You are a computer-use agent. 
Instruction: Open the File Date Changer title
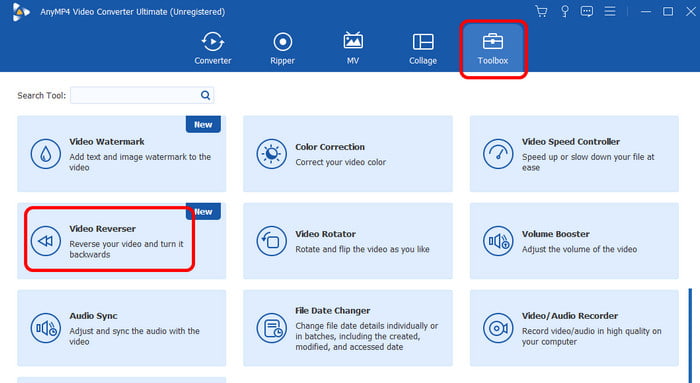click(333, 310)
